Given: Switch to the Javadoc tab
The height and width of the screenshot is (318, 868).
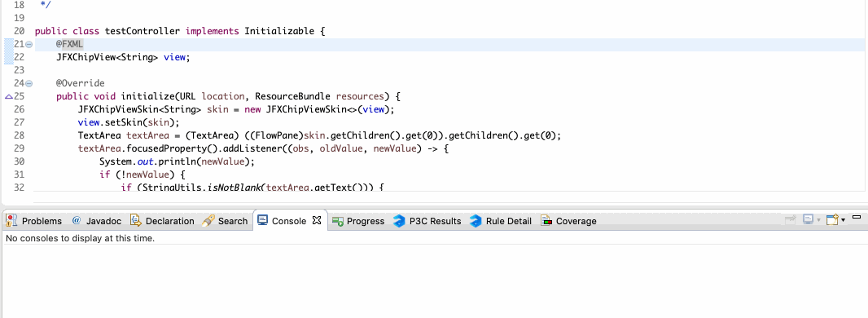Looking at the screenshot, I should (x=96, y=221).
